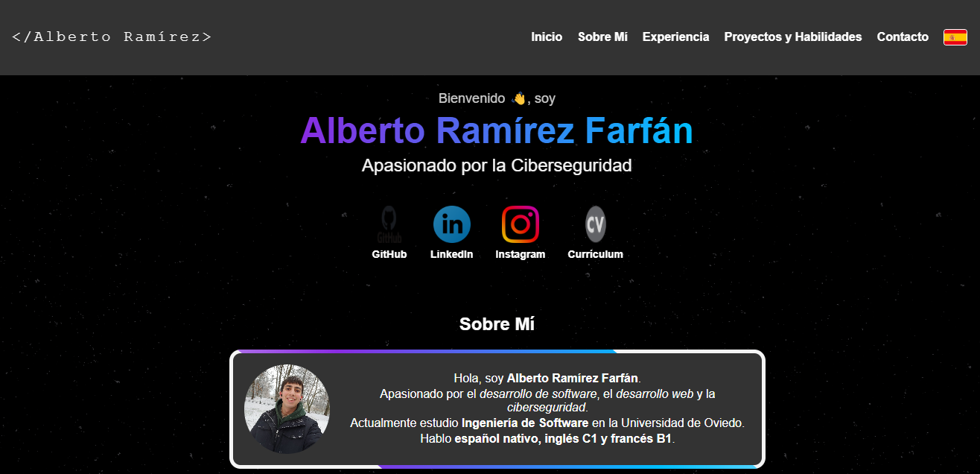Open the Instagram profile icon
980x474 pixels.
521,224
